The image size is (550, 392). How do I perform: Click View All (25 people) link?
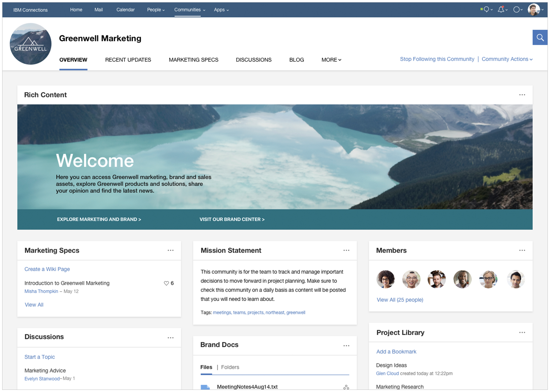pyautogui.click(x=400, y=300)
